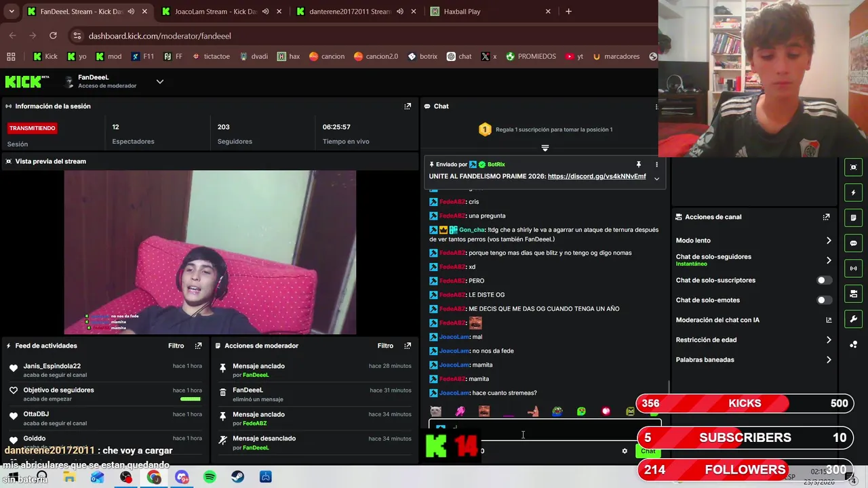Expand followers-only chat options
Image resolution: width=868 pixels, height=488 pixels.
(828, 260)
